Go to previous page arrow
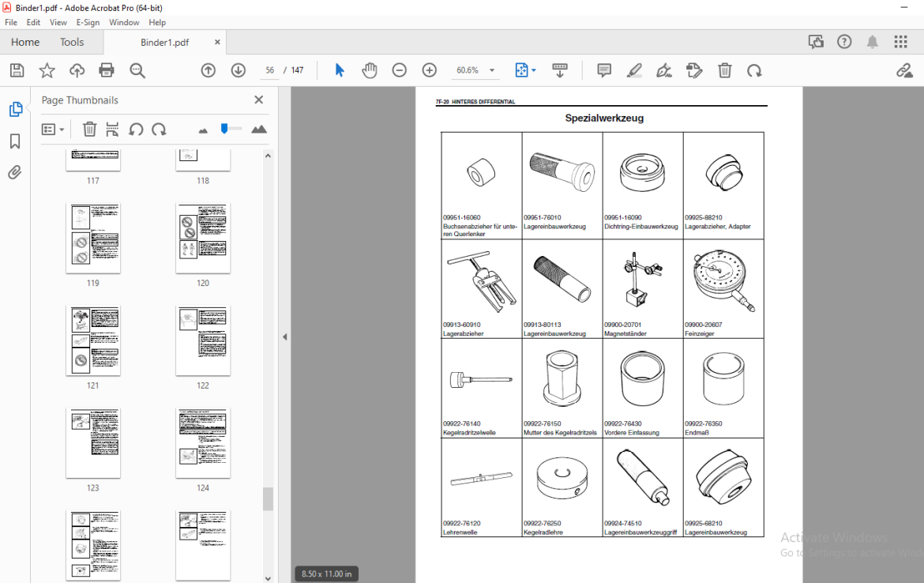Image resolution: width=924 pixels, height=583 pixels. coord(208,71)
